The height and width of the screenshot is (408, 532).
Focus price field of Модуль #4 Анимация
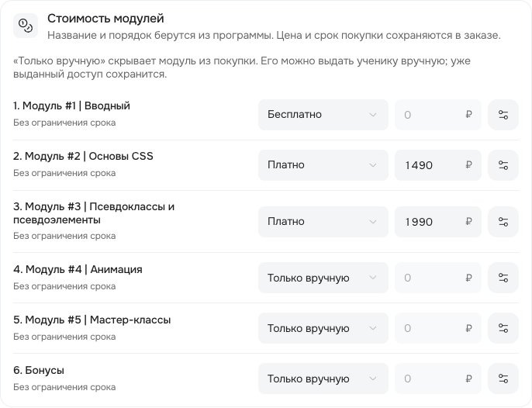[x=438, y=278]
